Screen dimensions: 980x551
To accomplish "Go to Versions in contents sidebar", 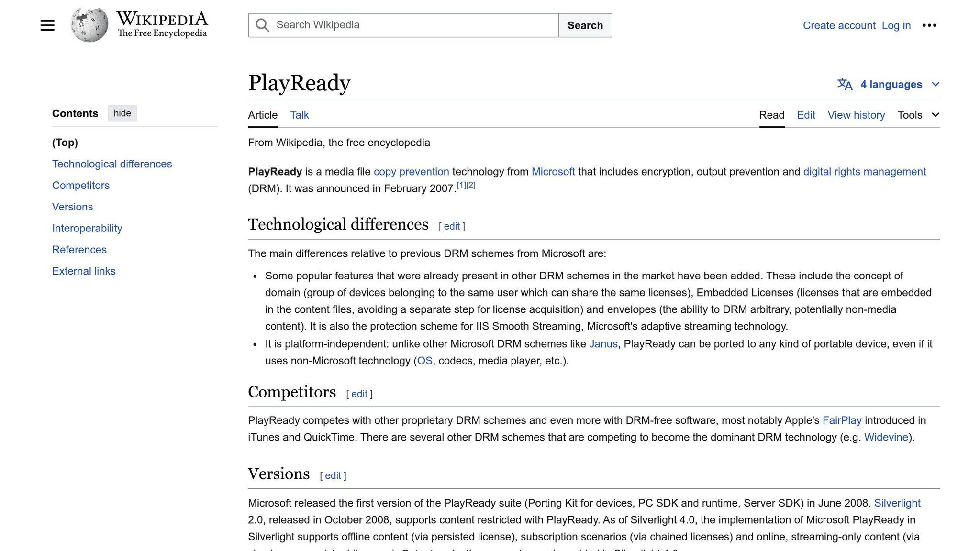I will click(73, 207).
